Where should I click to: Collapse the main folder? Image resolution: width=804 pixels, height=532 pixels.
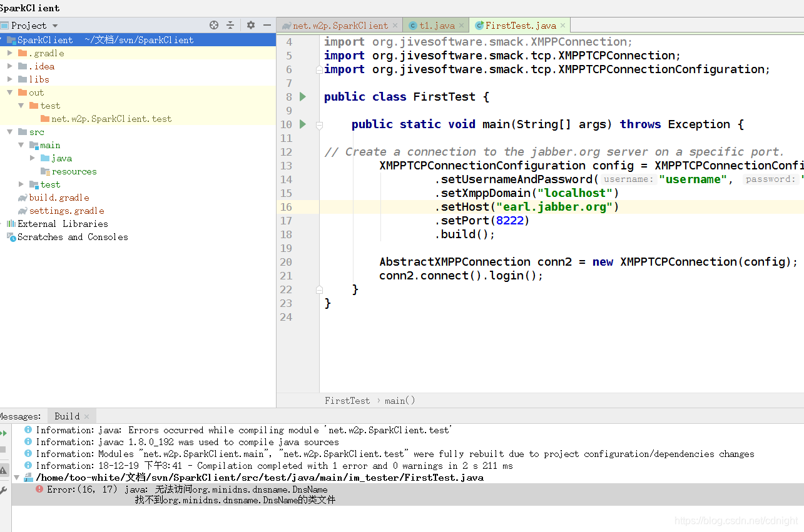[21, 145]
